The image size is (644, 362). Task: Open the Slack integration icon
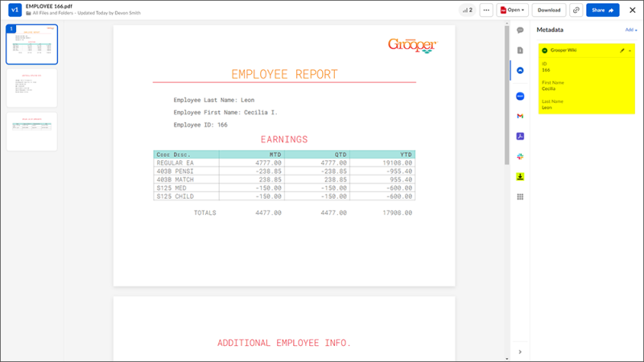pos(520,156)
